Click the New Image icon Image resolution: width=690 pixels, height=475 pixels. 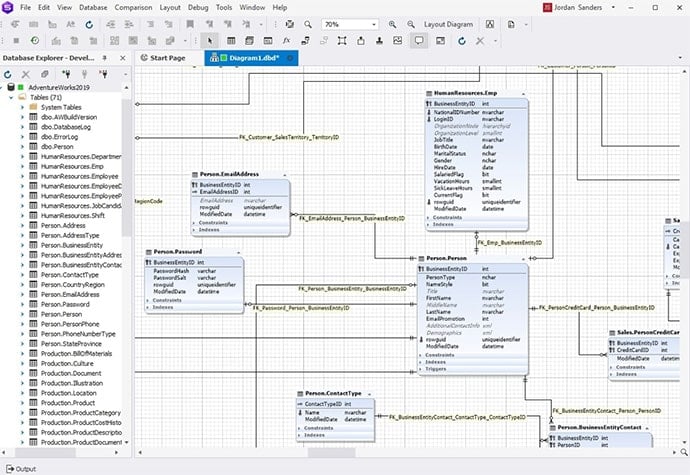(398, 41)
